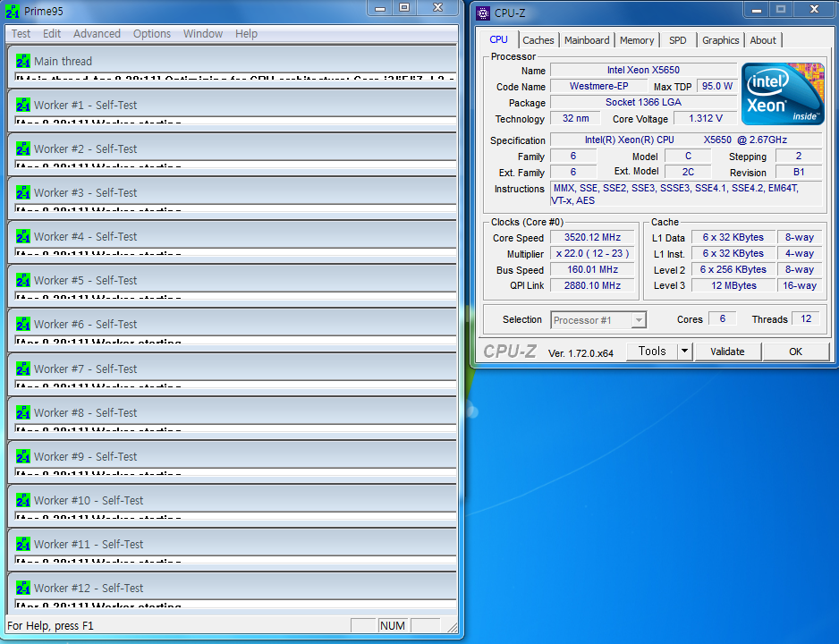The image size is (839, 644).
Task: Click the Worker #1 Self-Test icon
Action: 23,105
